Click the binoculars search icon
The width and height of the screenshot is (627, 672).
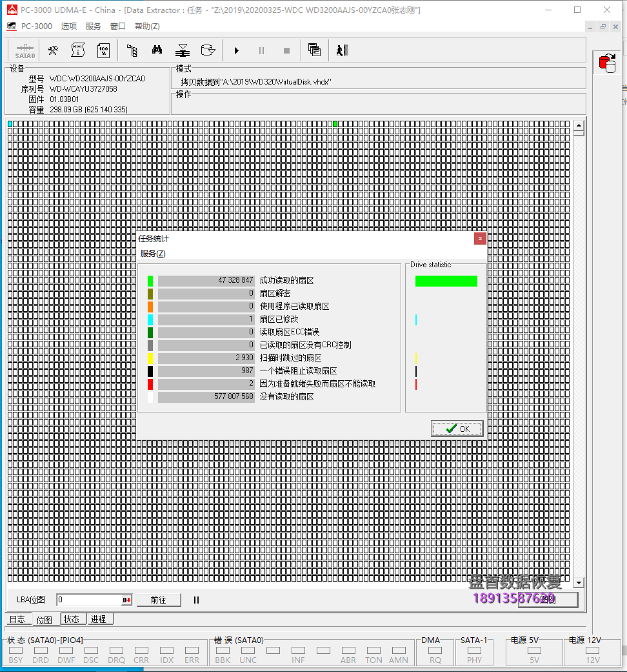(x=157, y=50)
